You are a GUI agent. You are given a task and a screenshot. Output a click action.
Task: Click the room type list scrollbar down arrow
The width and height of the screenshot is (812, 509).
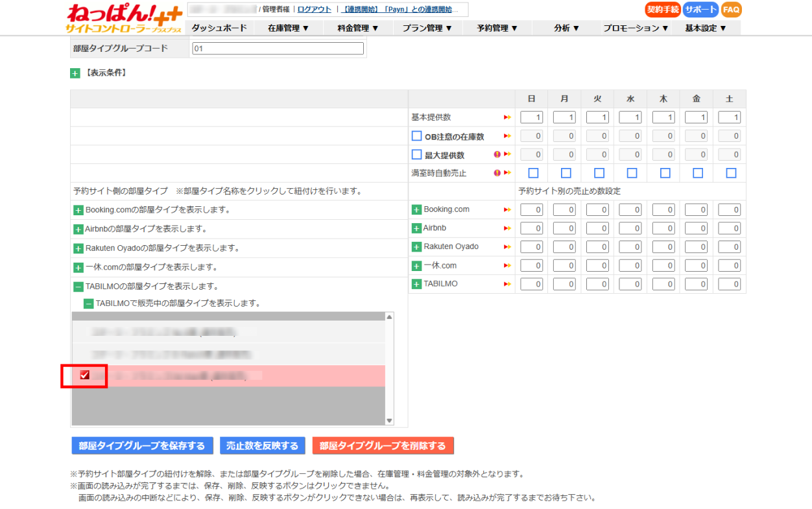389,421
